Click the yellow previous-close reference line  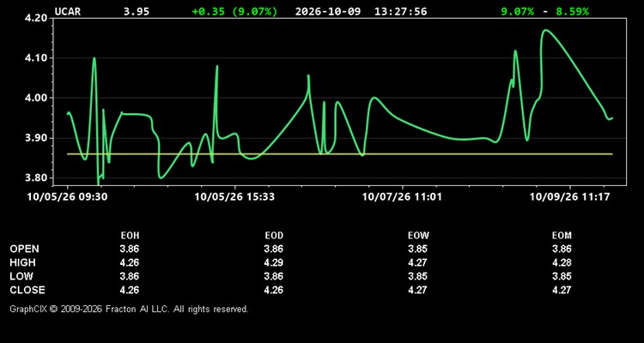tap(340, 153)
